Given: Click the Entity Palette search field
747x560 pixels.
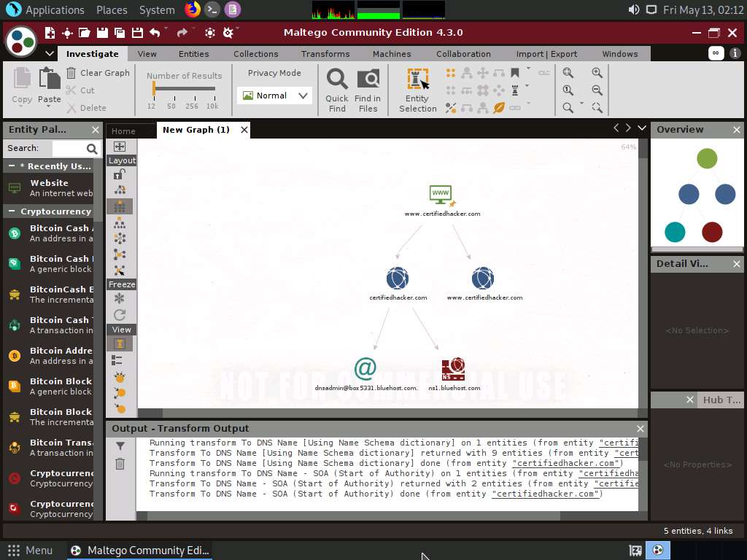Looking at the screenshot, I should click(x=69, y=149).
